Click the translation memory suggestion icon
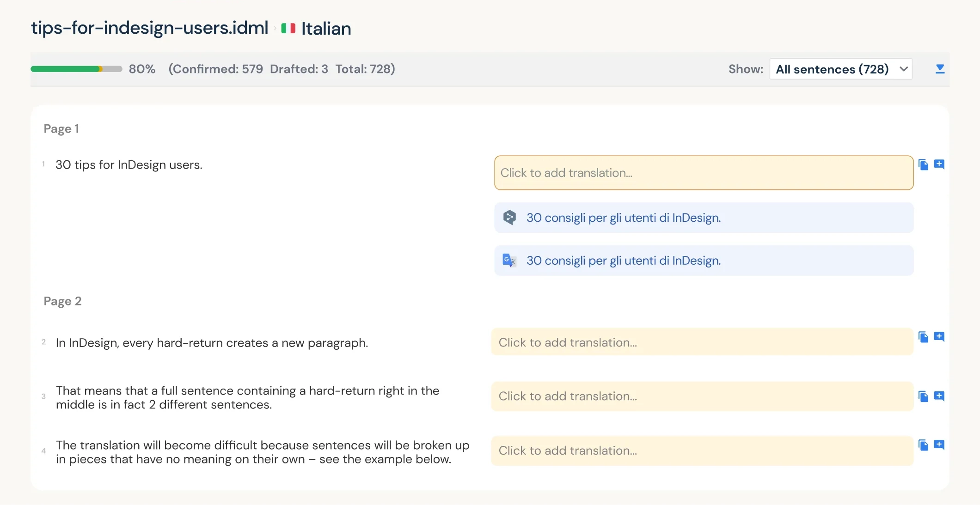This screenshot has width=980, height=505. (509, 217)
